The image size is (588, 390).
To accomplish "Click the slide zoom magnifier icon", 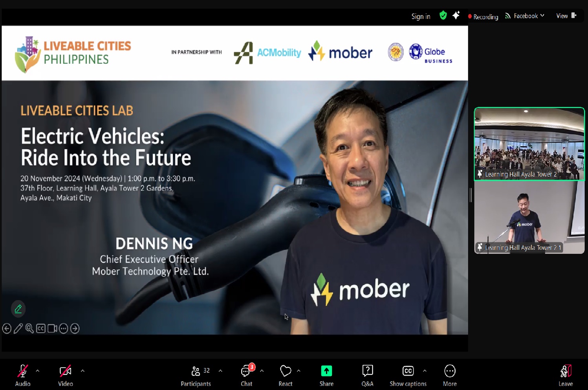I will [29, 328].
